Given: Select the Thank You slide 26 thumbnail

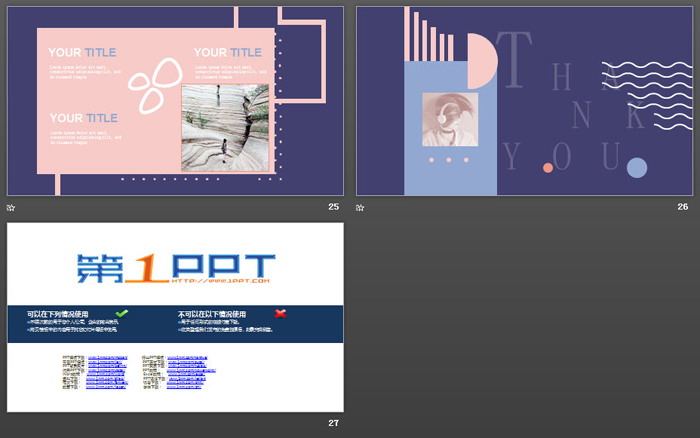Looking at the screenshot, I should coord(525,101).
